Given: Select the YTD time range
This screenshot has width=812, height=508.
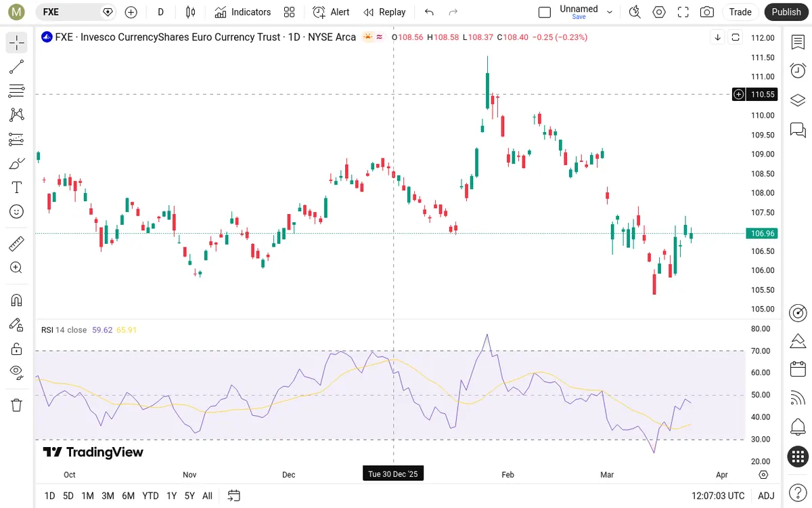Looking at the screenshot, I should click(x=150, y=496).
